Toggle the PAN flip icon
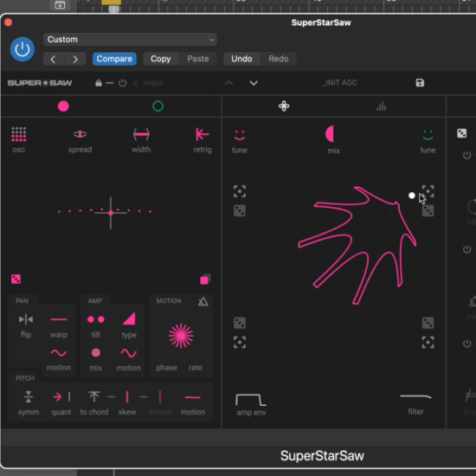 tap(26, 319)
